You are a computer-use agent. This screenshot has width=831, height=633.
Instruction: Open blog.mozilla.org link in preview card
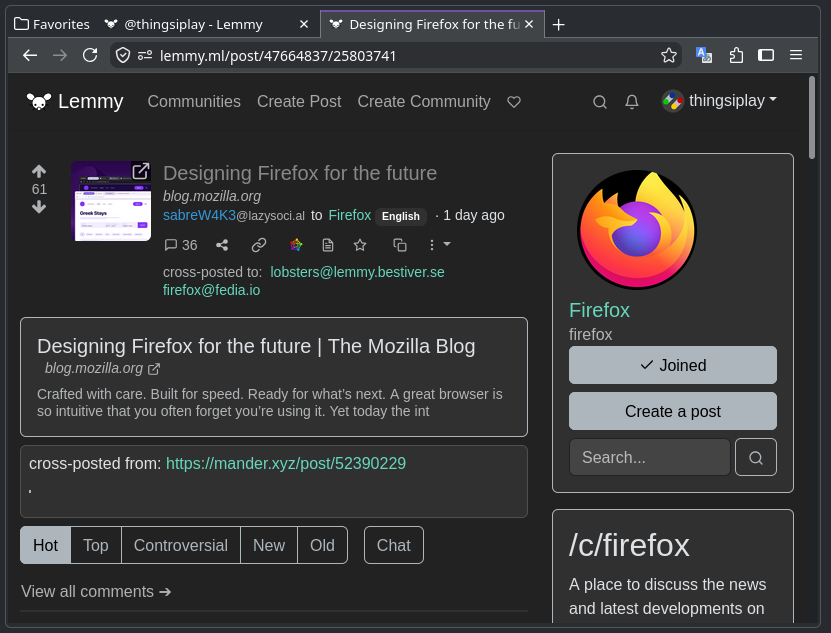[x=102, y=368]
